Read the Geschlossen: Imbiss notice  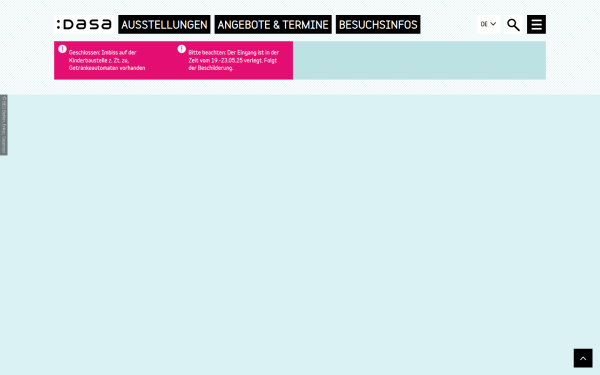point(107,60)
